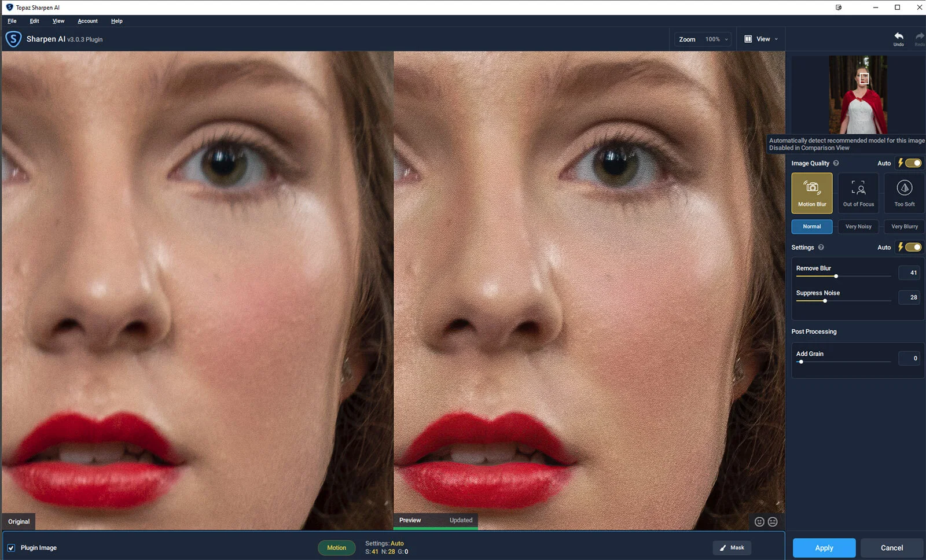Select the Motion Blur model
Image resolution: width=926 pixels, height=560 pixels.
coord(812,193)
